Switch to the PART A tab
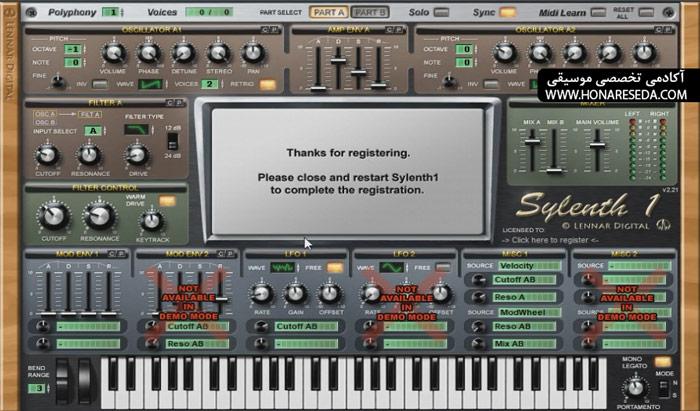The image size is (700, 411). (x=329, y=12)
